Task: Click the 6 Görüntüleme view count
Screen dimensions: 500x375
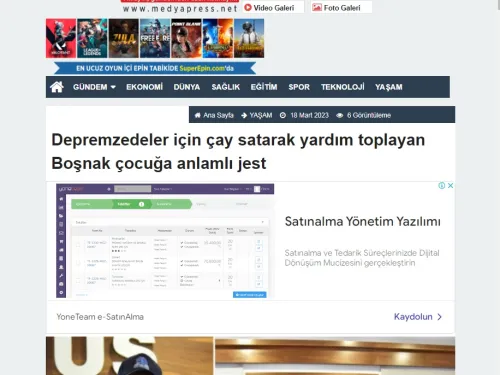Action: pyautogui.click(x=369, y=115)
